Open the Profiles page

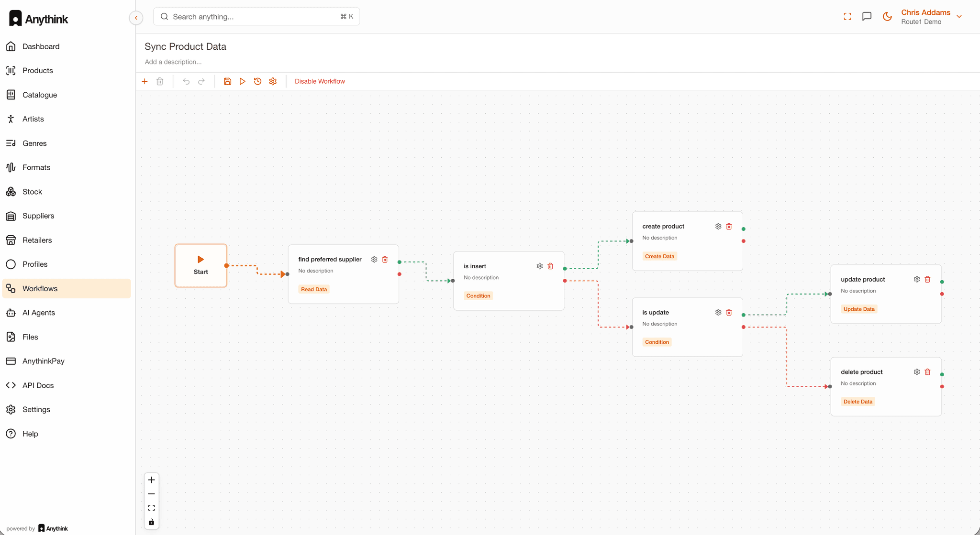[x=66, y=264]
